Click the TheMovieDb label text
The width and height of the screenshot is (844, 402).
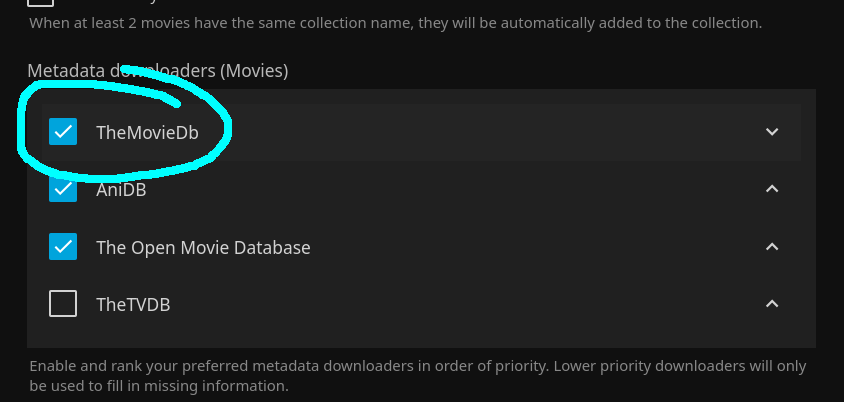(147, 132)
